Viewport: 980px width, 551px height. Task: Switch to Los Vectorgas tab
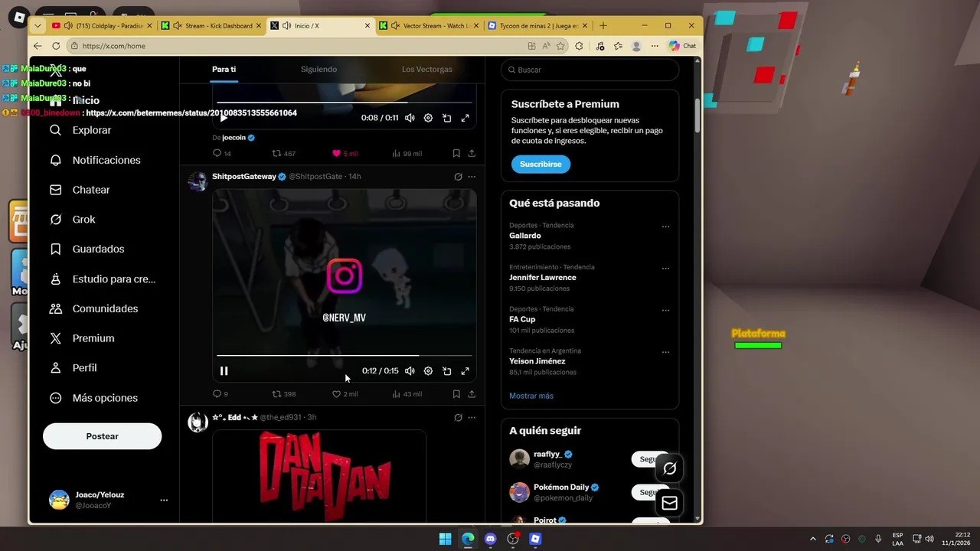pos(427,70)
